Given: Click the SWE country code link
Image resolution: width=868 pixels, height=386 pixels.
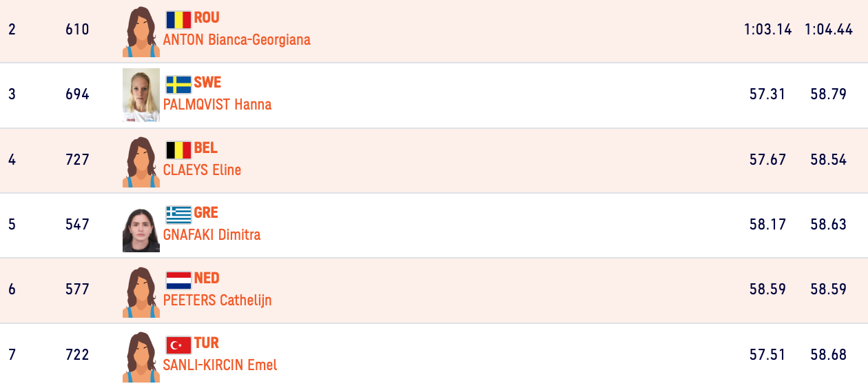Looking at the screenshot, I should (x=207, y=83).
